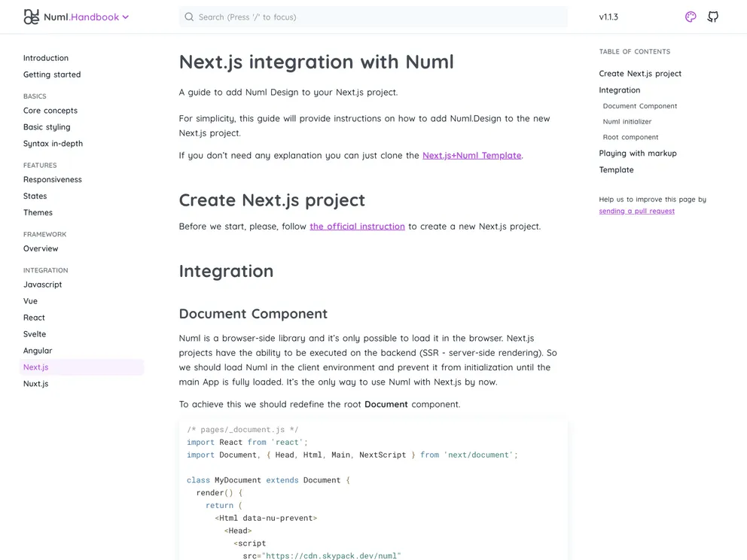Image resolution: width=747 pixels, height=560 pixels.
Task: Open the Nuxt.js sidebar item
Action: pyautogui.click(x=35, y=384)
